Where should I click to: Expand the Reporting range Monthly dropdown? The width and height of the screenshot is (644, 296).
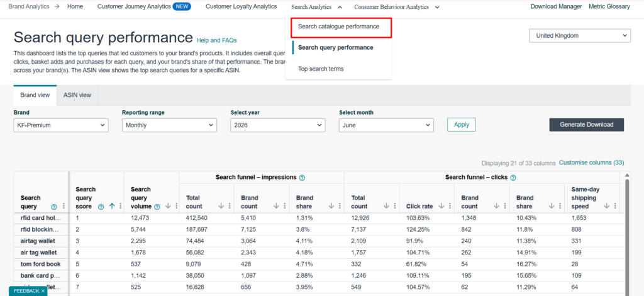coord(169,125)
